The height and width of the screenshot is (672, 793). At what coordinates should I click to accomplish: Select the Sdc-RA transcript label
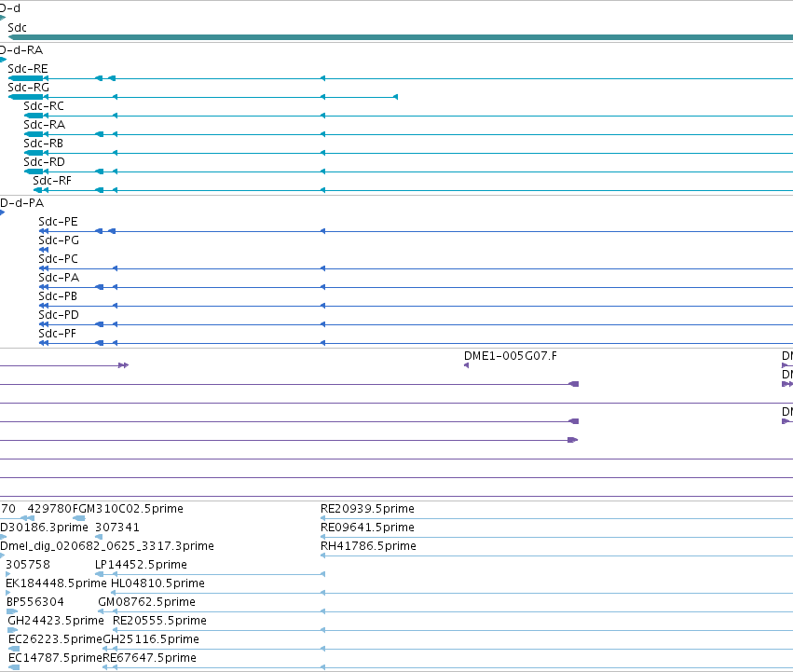(x=44, y=125)
